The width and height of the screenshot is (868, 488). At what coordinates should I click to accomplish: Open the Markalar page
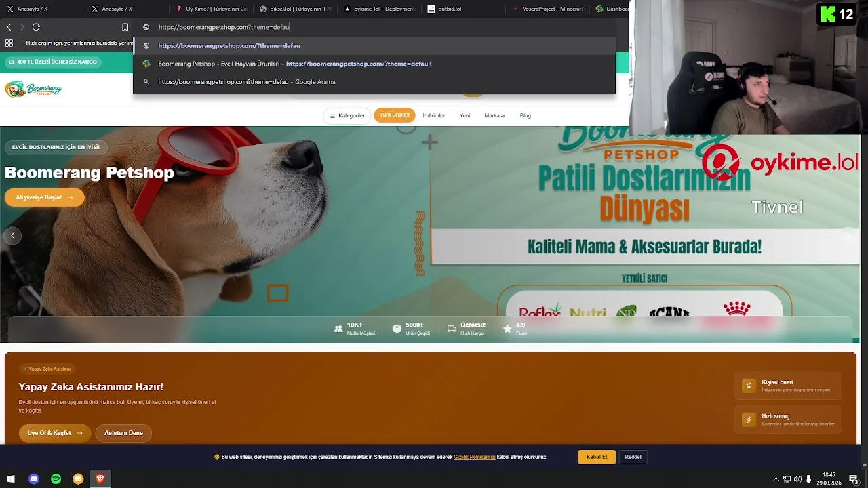495,115
